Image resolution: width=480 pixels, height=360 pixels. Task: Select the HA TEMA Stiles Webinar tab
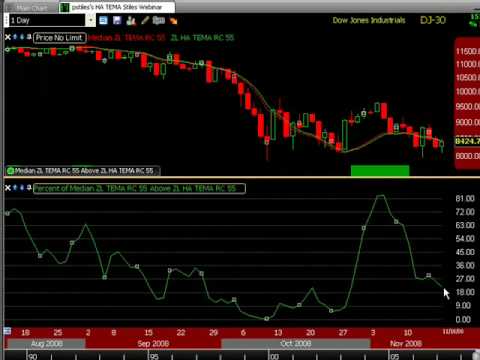pyautogui.click(x=117, y=7)
